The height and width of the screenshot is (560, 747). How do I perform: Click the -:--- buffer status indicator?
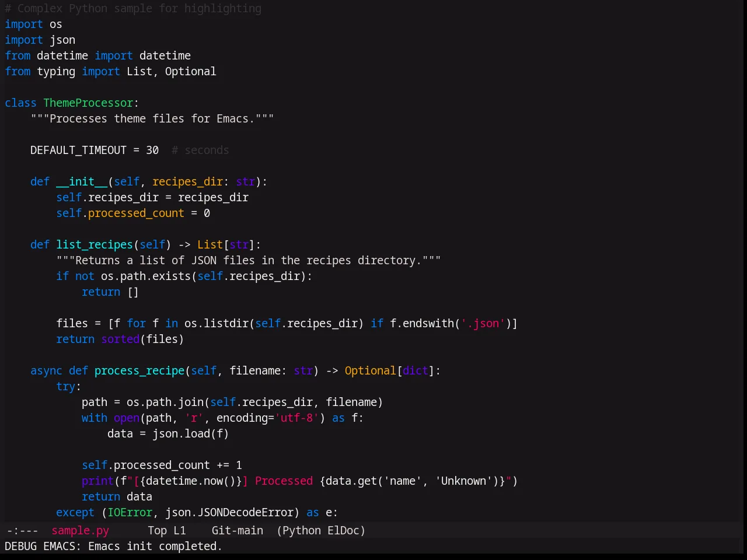22,530
